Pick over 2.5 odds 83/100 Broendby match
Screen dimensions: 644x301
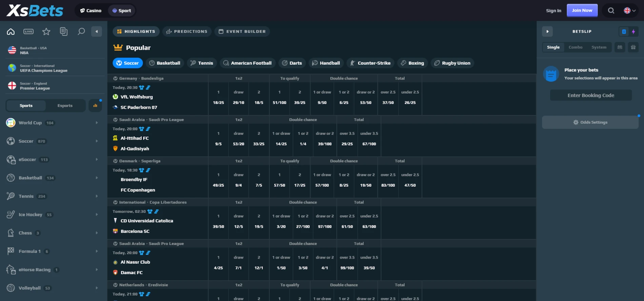point(388,185)
